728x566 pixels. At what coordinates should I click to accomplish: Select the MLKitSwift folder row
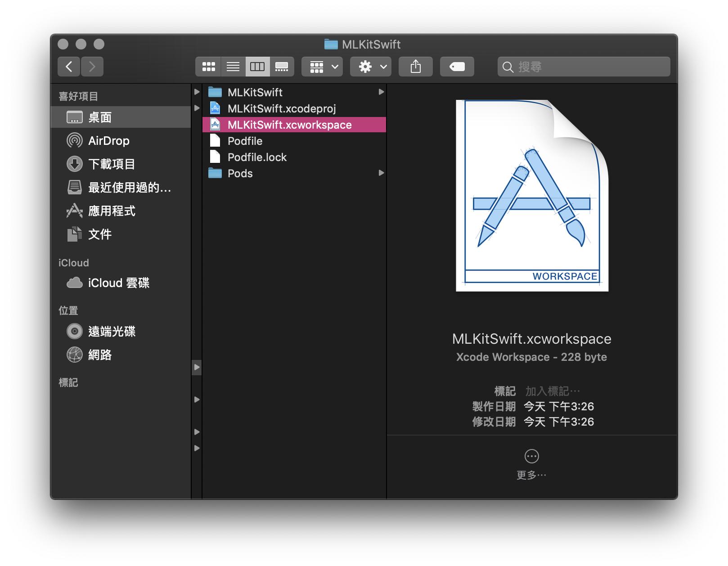tap(294, 92)
